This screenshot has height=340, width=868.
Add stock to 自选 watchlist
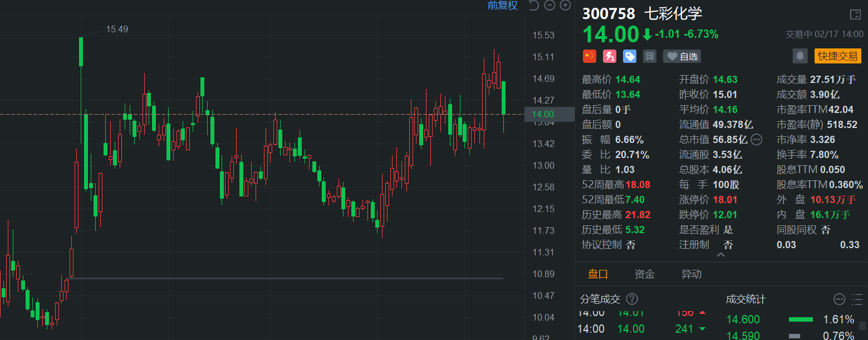(682, 56)
